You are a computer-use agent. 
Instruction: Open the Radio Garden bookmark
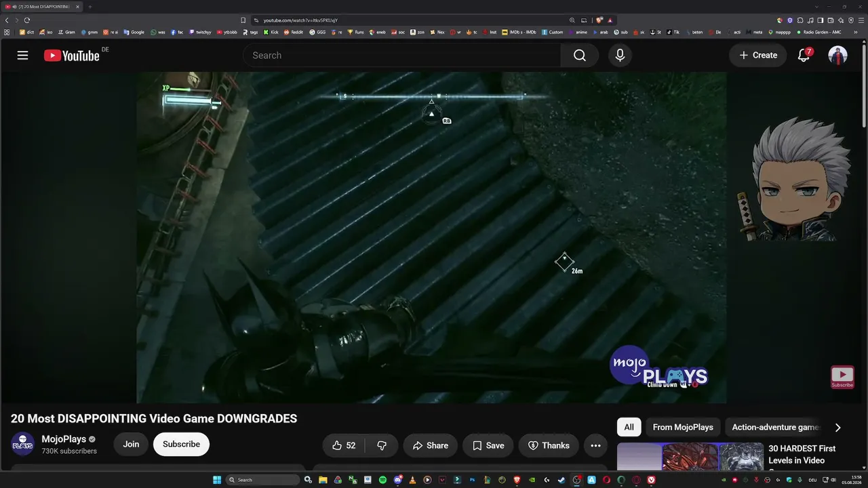818,32
